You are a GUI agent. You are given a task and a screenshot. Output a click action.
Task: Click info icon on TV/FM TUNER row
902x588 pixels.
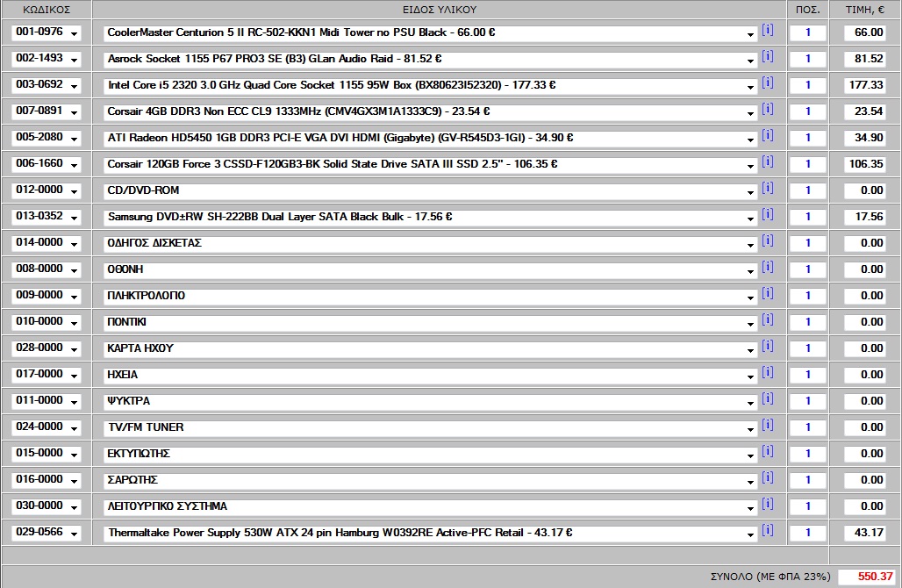(x=768, y=425)
